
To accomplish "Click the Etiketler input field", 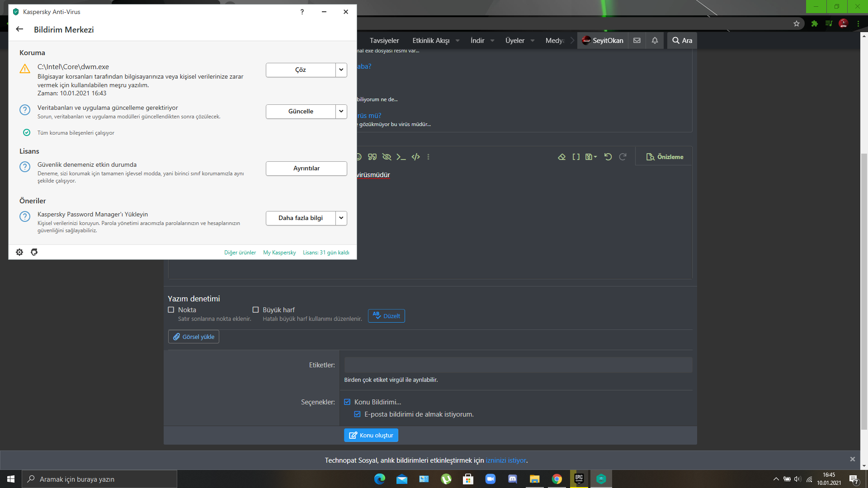I will coord(518,365).
